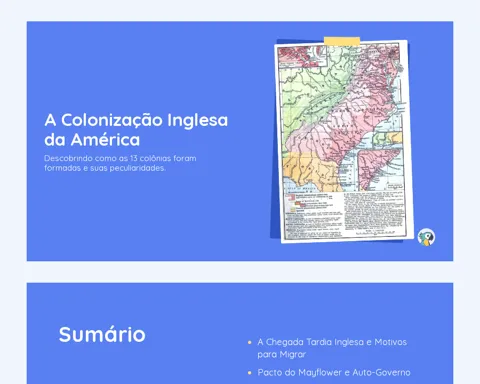The image size is (480, 384).
Task: Click the "Sumário" heading
Action: 102,334
